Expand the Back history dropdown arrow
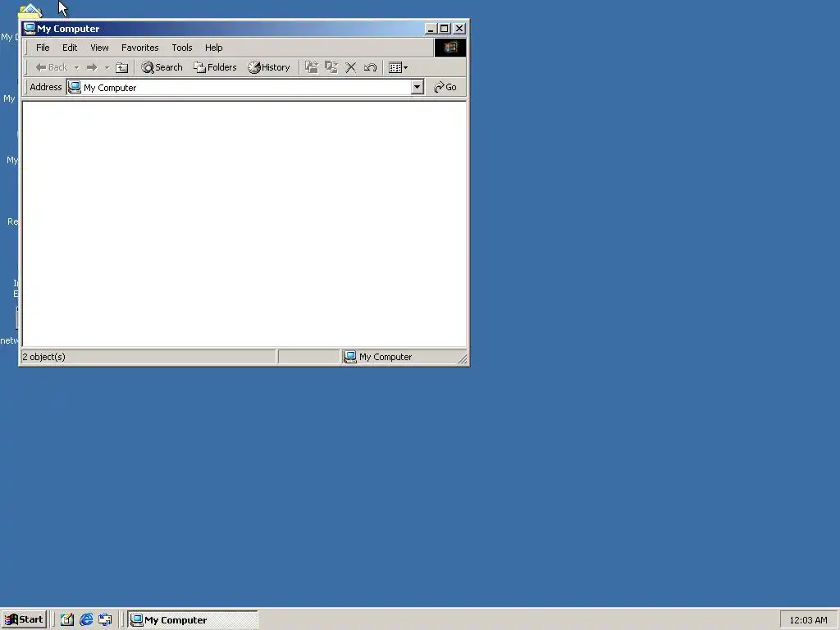The height and width of the screenshot is (630, 840). point(76,67)
